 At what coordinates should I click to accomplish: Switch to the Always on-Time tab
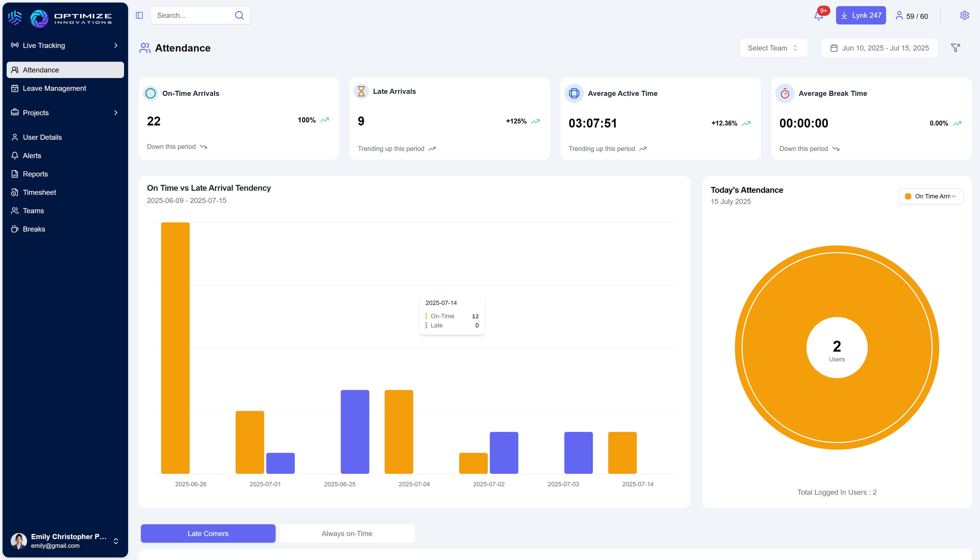coord(347,533)
